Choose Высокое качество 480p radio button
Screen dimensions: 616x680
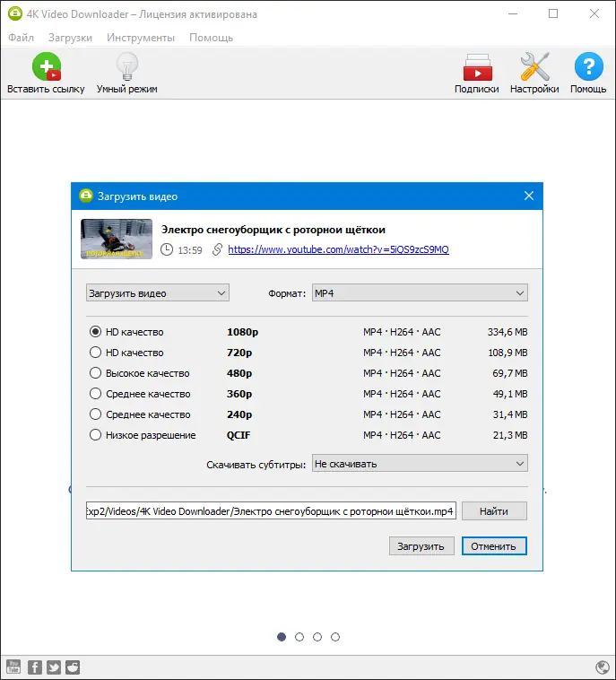(x=95, y=373)
